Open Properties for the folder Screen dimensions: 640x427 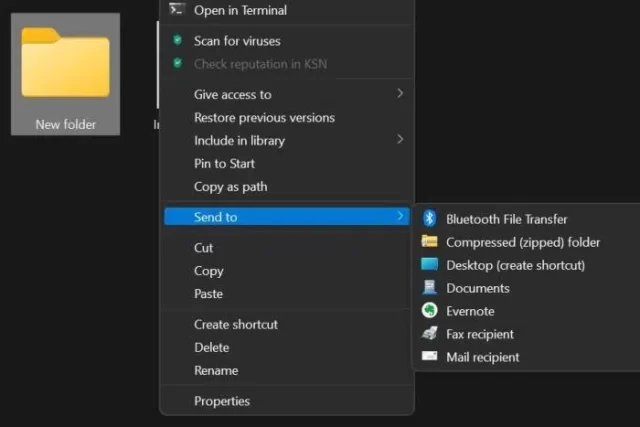[x=222, y=401]
